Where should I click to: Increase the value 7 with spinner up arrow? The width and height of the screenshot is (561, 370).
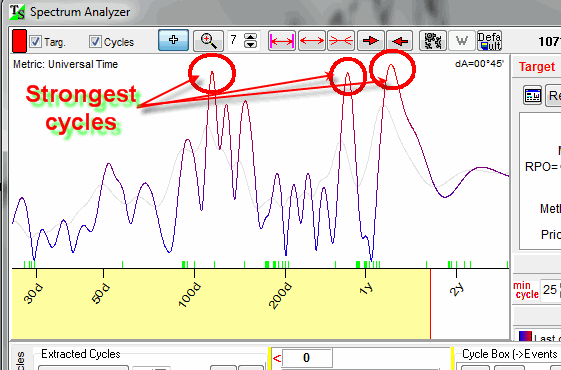[x=250, y=37]
